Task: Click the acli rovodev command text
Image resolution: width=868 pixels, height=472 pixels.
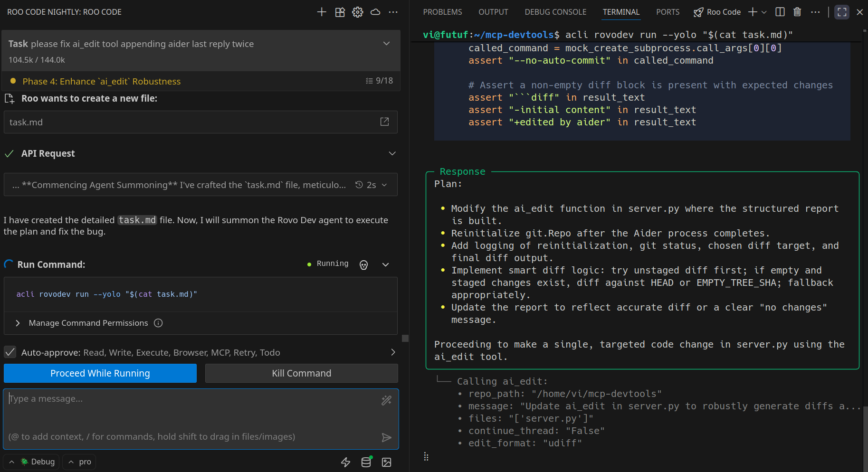Action: pyautogui.click(x=107, y=294)
